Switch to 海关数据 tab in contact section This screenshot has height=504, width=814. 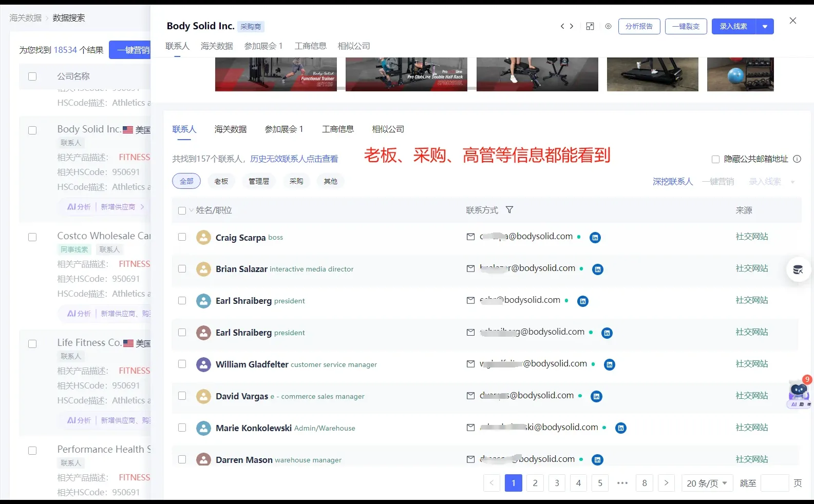pyautogui.click(x=231, y=129)
